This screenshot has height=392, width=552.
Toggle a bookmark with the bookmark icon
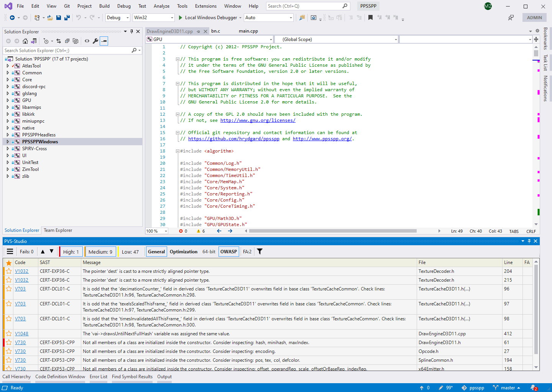(370, 18)
